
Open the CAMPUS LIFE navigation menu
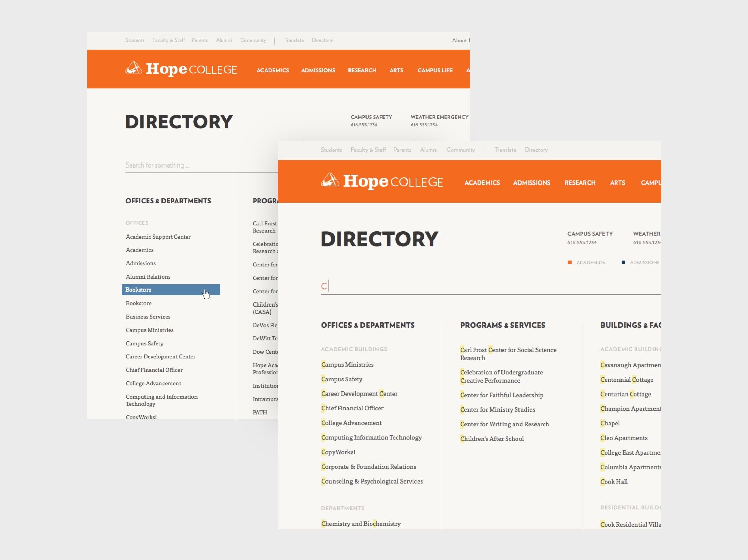click(x=434, y=70)
